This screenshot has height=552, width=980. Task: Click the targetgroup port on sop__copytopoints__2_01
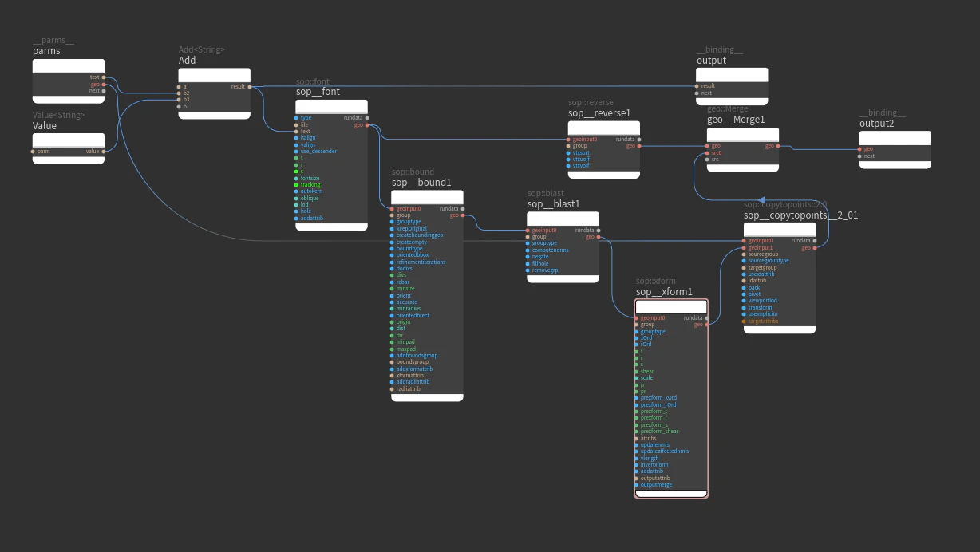click(745, 268)
